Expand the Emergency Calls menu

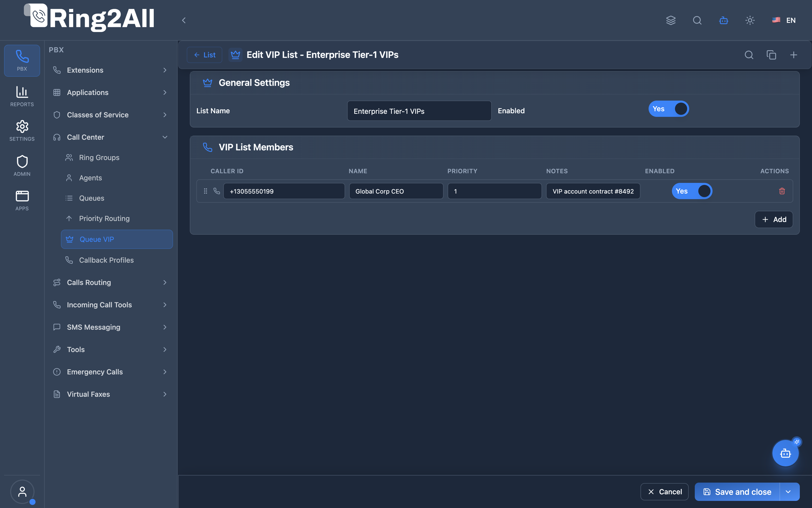point(110,372)
